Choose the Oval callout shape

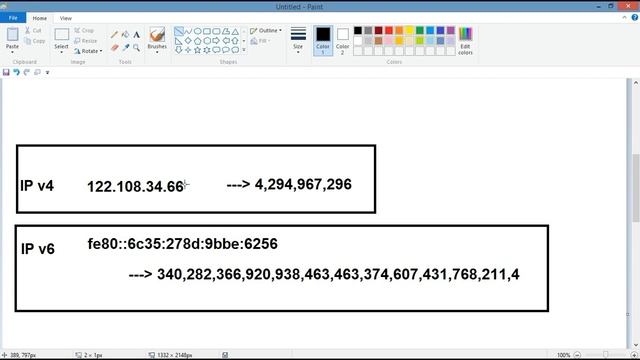(226, 50)
